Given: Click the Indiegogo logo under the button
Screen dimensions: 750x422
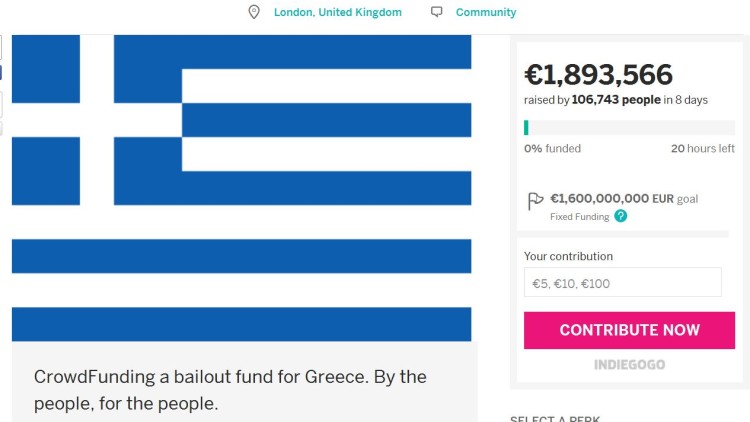Looking at the screenshot, I should (629, 364).
